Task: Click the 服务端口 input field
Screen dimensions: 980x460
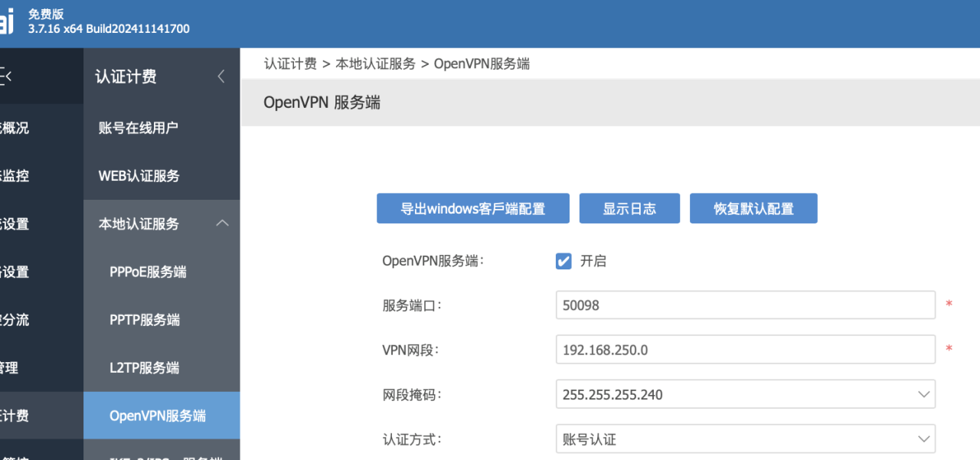Action: click(x=745, y=305)
